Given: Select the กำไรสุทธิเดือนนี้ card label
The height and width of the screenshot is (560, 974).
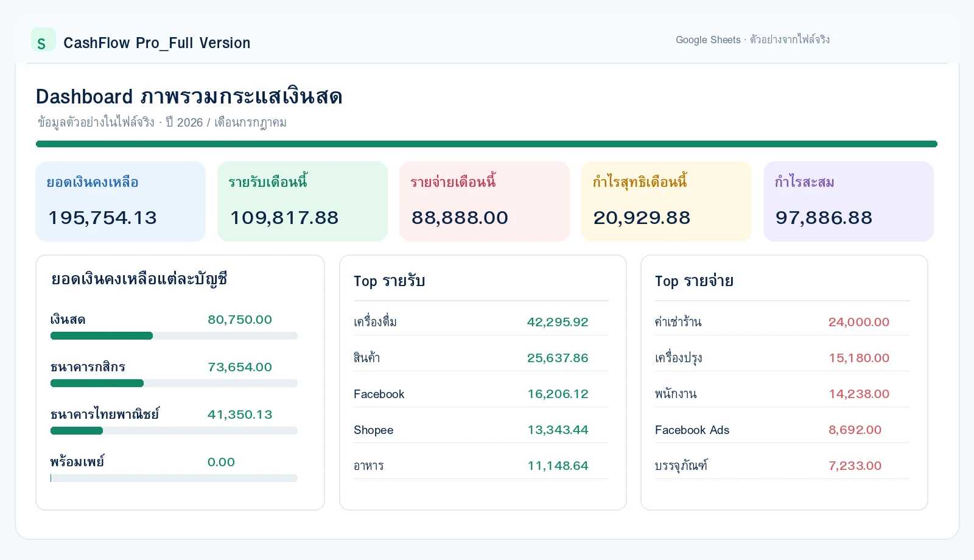Looking at the screenshot, I should pos(640,182).
